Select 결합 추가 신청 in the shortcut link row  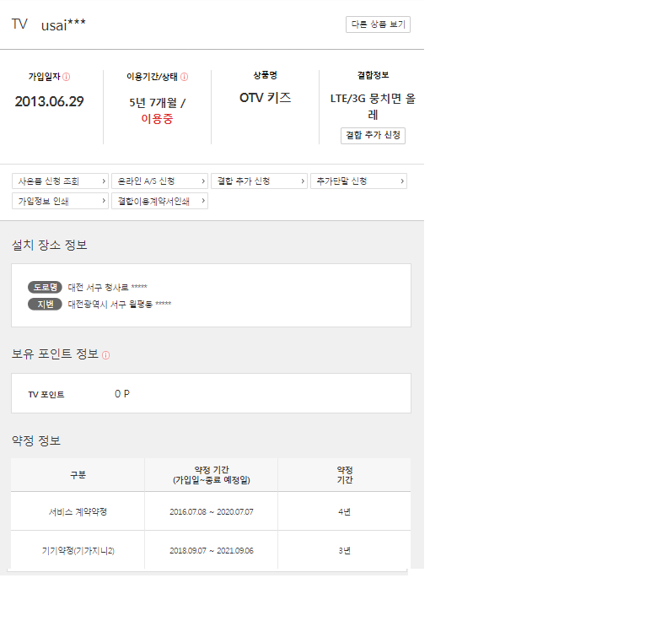point(259,181)
